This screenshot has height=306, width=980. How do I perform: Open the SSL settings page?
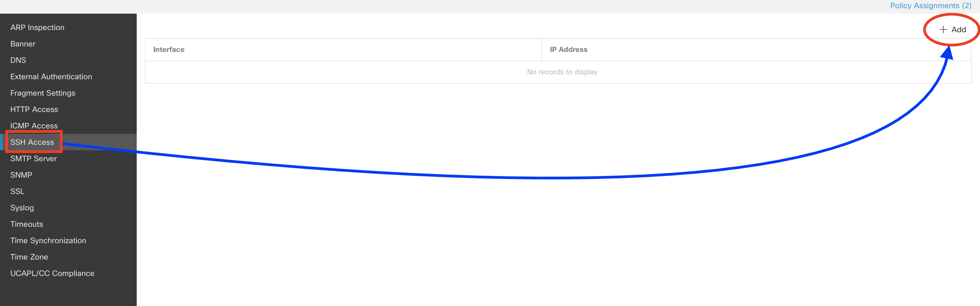[17, 191]
